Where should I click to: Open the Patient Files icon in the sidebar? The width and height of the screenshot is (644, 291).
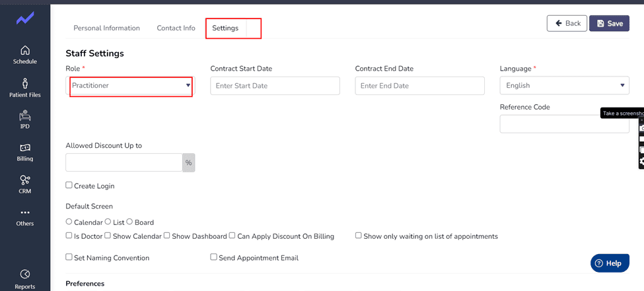point(25,83)
